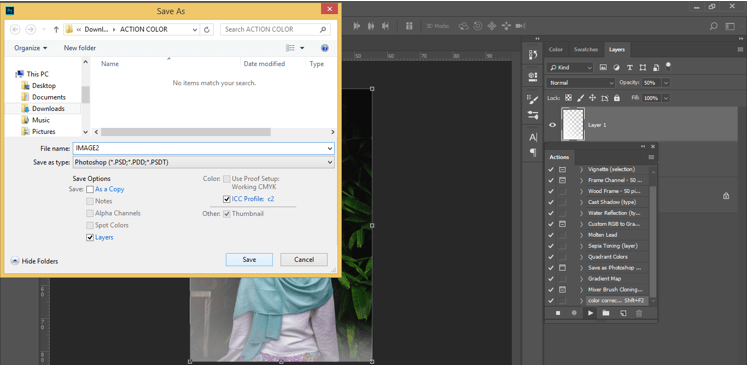
Task: Open Actions panel flyout menu
Action: 651,157
